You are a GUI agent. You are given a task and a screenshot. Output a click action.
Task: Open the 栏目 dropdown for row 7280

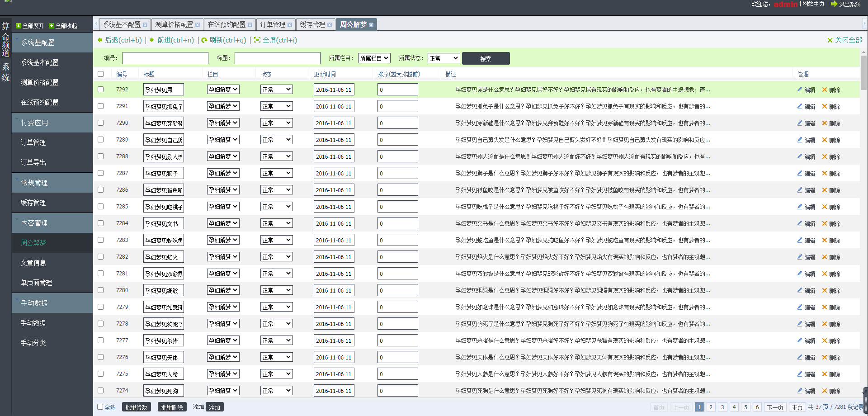[x=223, y=290]
